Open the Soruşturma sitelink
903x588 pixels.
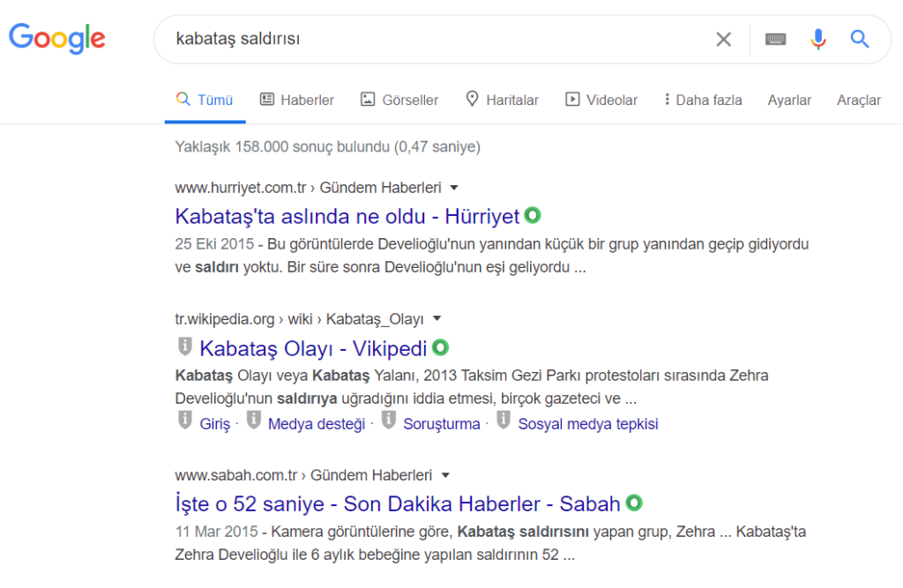tap(442, 424)
